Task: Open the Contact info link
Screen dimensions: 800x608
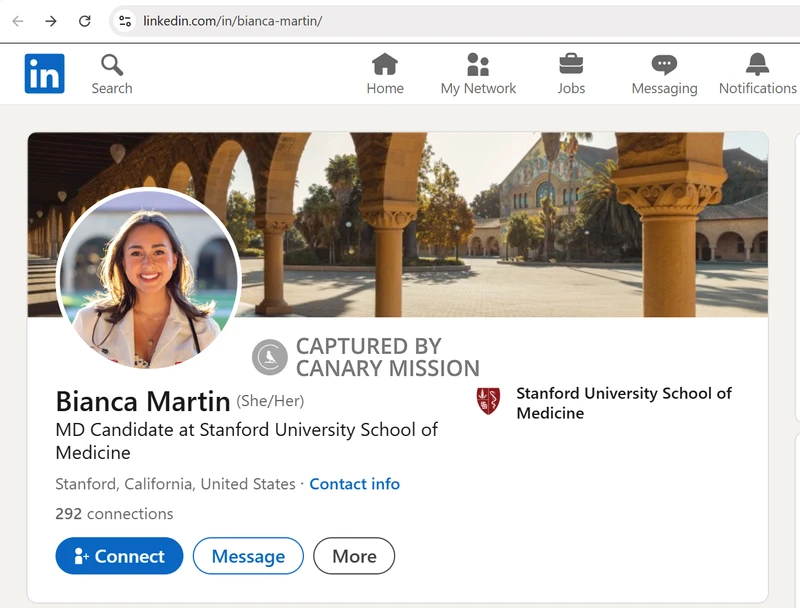Action: (355, 484)
